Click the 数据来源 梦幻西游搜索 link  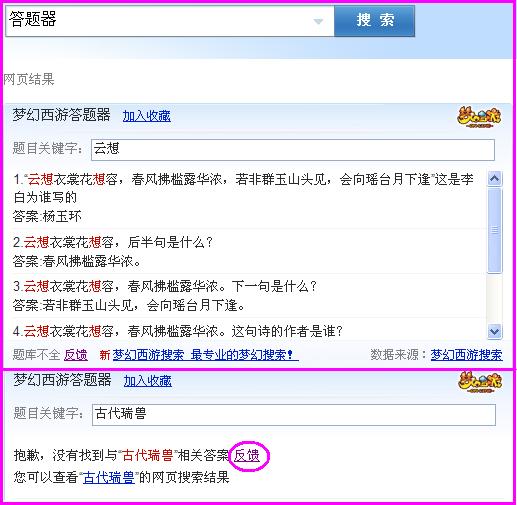tap(466, 355)
